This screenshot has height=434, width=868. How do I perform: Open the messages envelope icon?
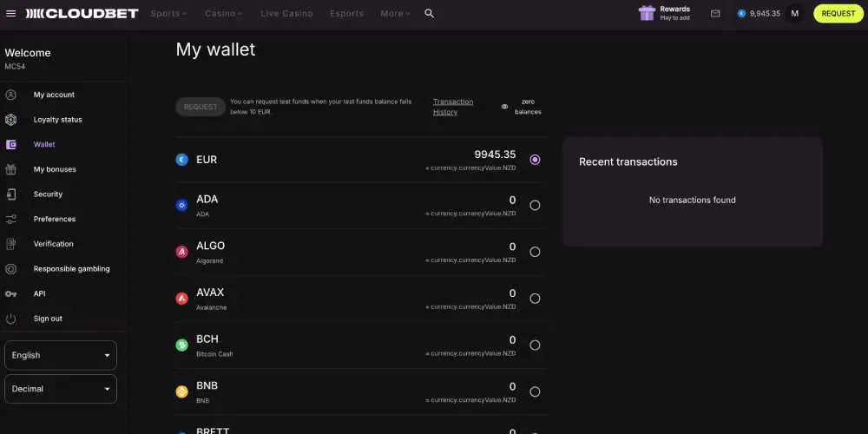(715, 14)
